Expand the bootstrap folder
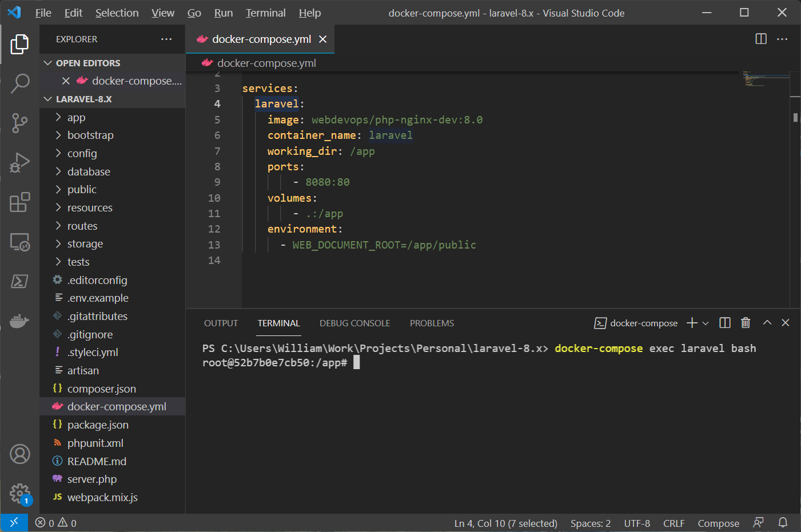This screenshot has height=532, width=801. (112, 135)
